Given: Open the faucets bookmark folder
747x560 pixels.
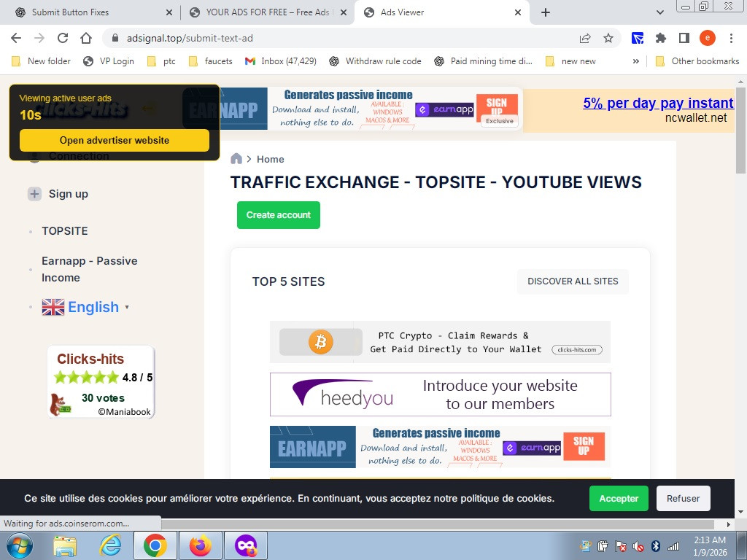Looking at the screenshot, I should [x=211, y=61].
